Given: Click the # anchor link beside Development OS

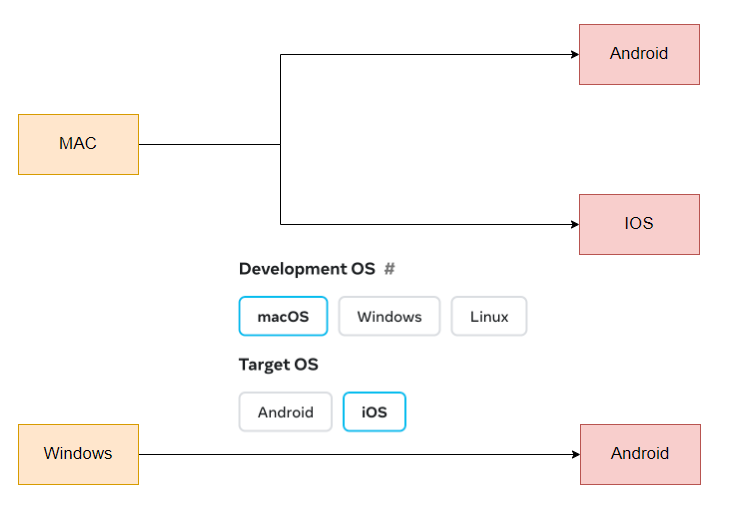Looking at the screenshot, I should [x=390, y=269].
